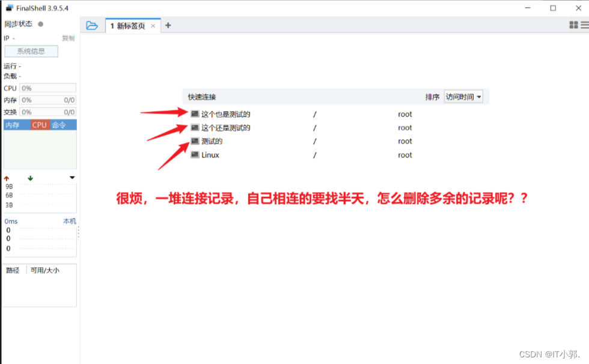
Task: Click the 复制 link next to IP
Action: coord(68,38)
